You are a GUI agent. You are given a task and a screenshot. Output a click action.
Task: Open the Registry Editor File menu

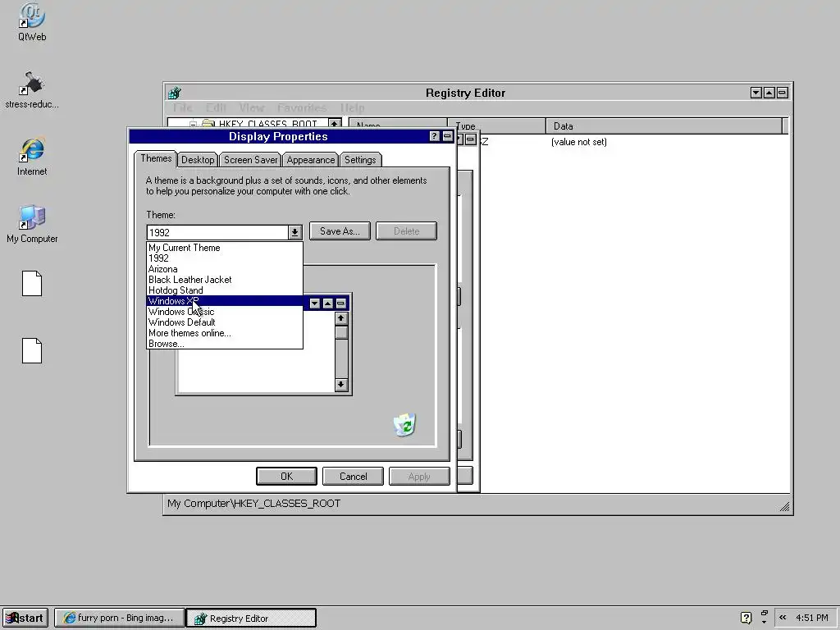[182, 107]
